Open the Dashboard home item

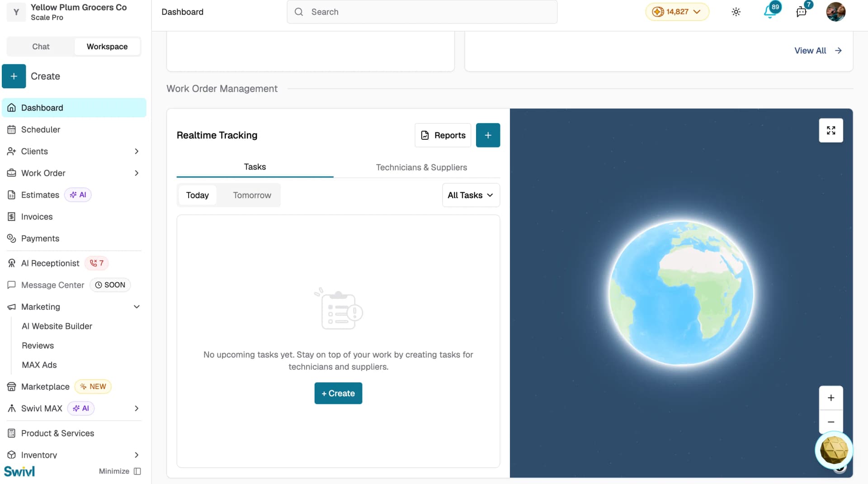pyautogui.click(x=74, y=108)
